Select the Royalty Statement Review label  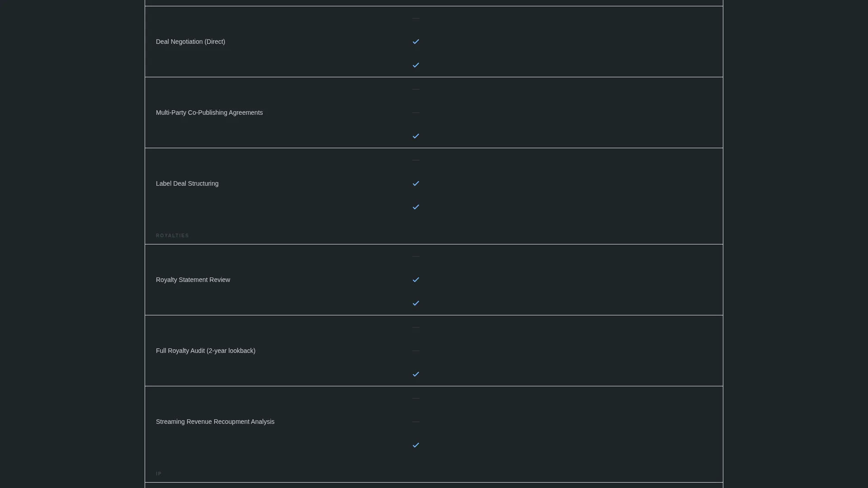tap(193, 280)
